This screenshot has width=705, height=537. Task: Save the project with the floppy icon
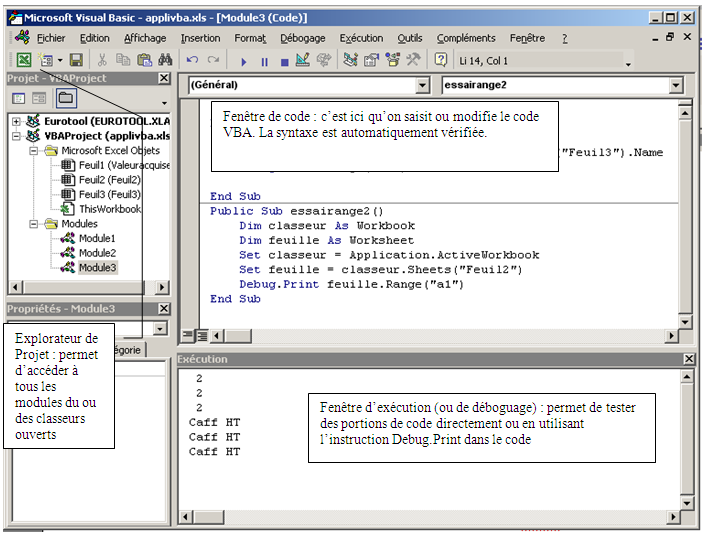(x=76, y=60)
